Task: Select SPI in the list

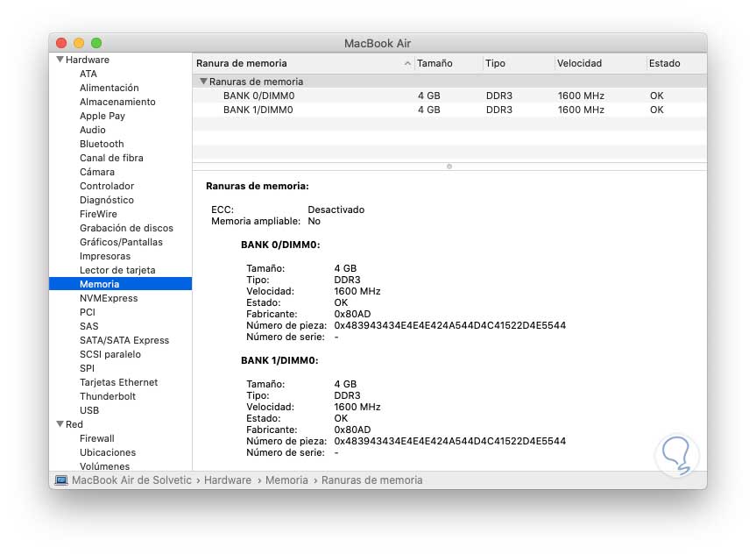Action: point(87,368)
